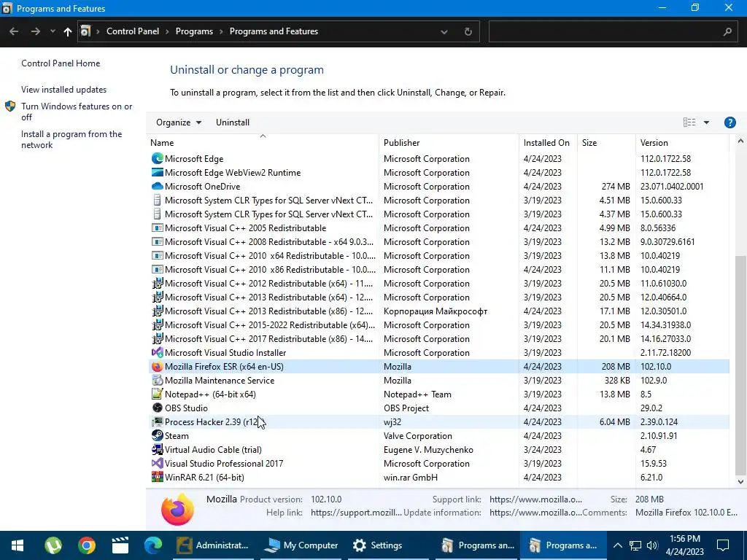Open the view options dropdown arrow
Viewport: 747px width, 560px height.
pos(706,122)
